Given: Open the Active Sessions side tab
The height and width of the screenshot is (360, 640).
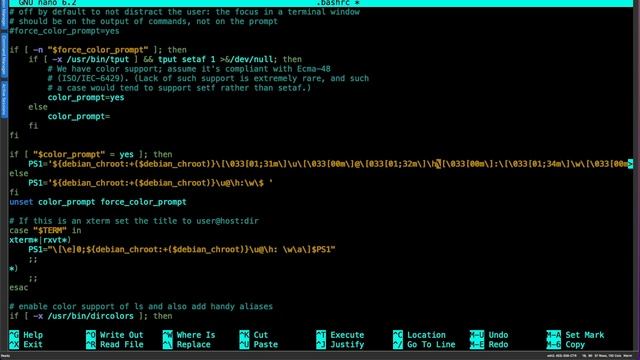Looking at the screenshot, I should (4, 99).
